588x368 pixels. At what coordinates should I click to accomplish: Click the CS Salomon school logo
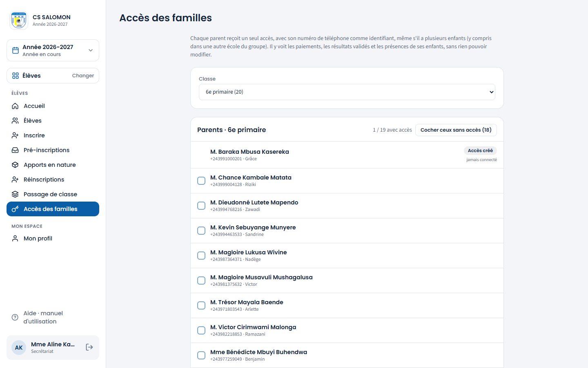pyautogui.click(x=19, y=20)
